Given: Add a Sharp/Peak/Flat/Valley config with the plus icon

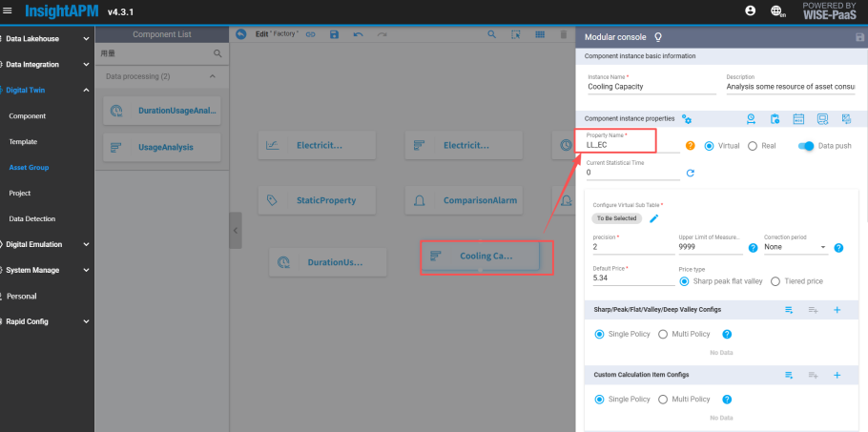Looking at the screenshot, I should tap(837, 310).
